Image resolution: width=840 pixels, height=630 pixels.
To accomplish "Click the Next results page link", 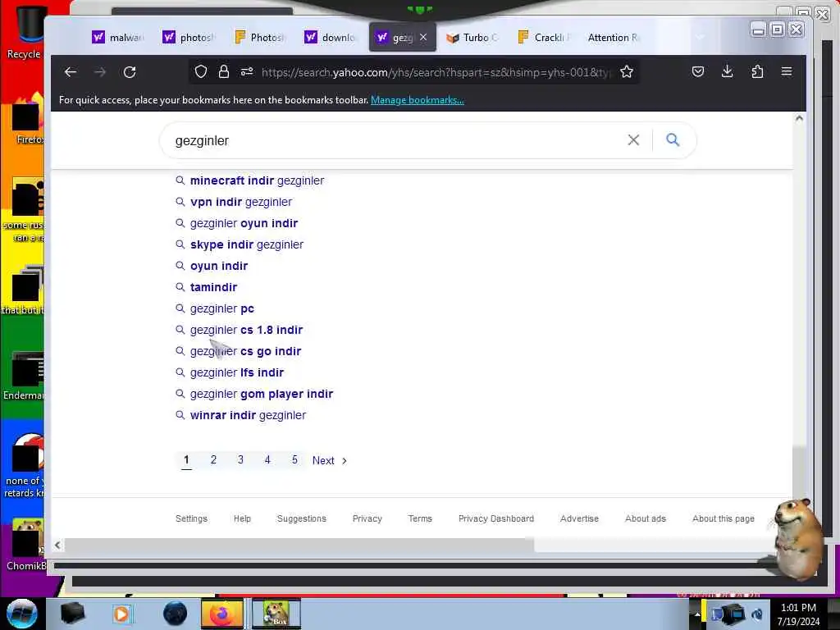I will click(330, 460).
